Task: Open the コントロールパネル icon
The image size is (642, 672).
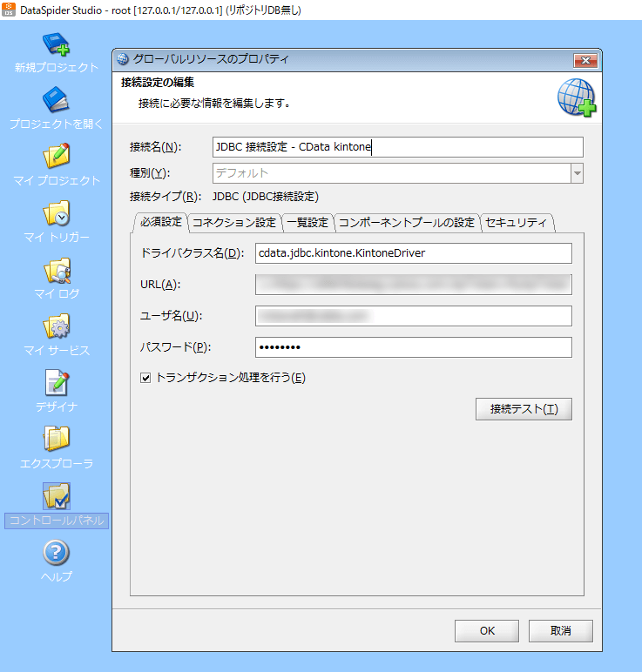Action: click(56, 496)
